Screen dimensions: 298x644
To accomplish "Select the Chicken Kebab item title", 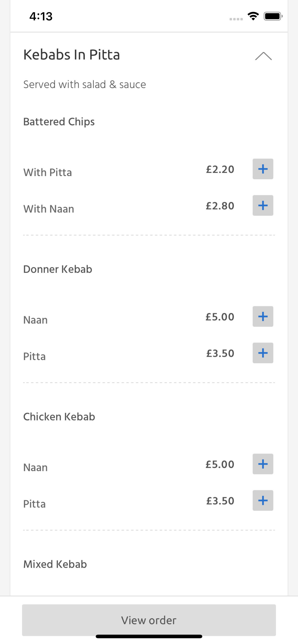I will click(x=59, y=417).
